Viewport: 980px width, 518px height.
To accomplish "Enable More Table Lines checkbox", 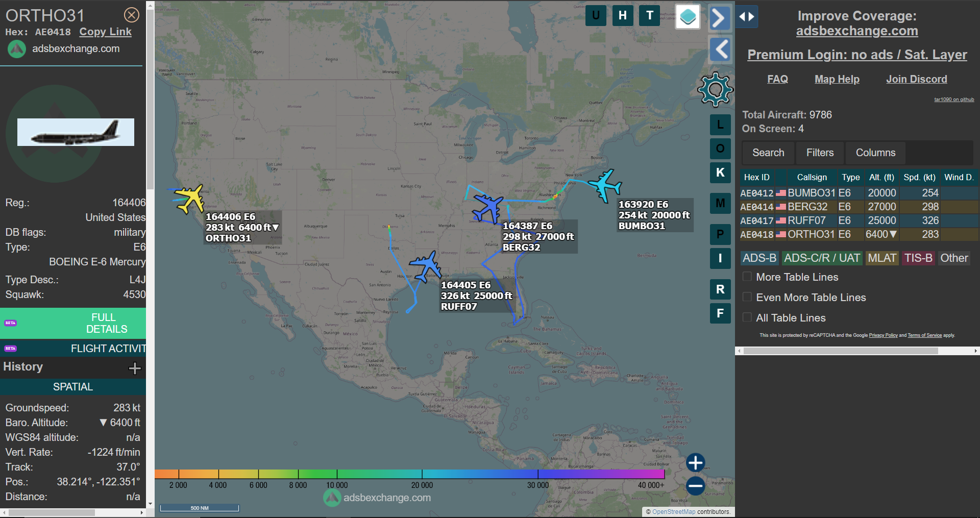I will [747, 277].
